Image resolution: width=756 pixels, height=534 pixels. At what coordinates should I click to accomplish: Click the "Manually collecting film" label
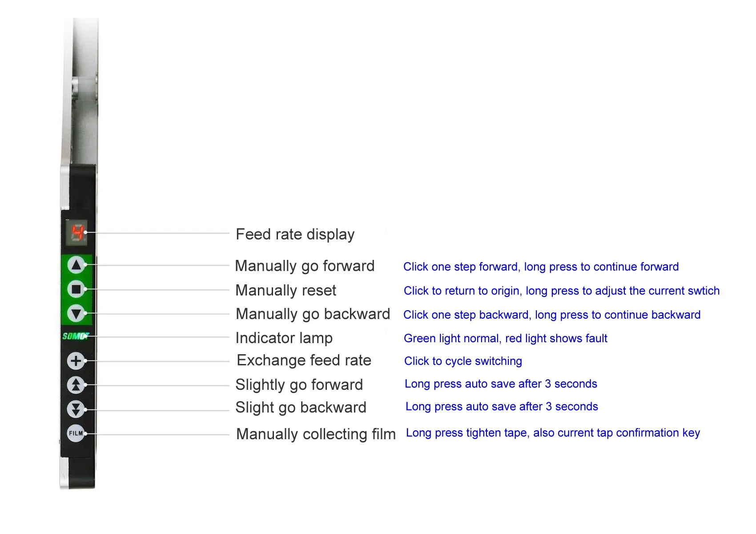[316, 434]
